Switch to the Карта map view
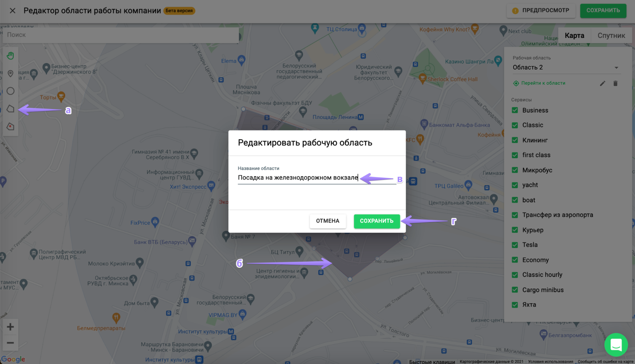Viewport: 635px width, 364px height. (574, 35)
